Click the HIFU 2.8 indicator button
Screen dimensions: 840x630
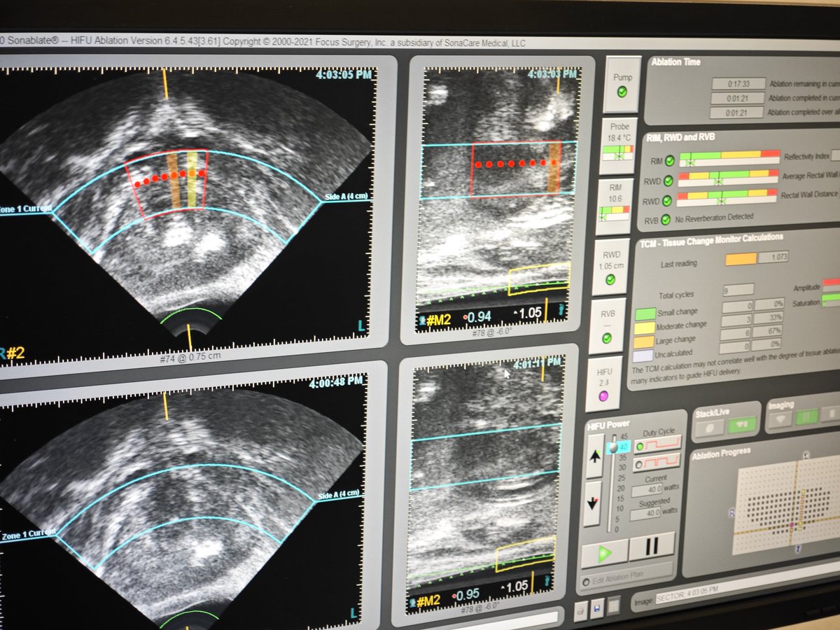(603, 386)
